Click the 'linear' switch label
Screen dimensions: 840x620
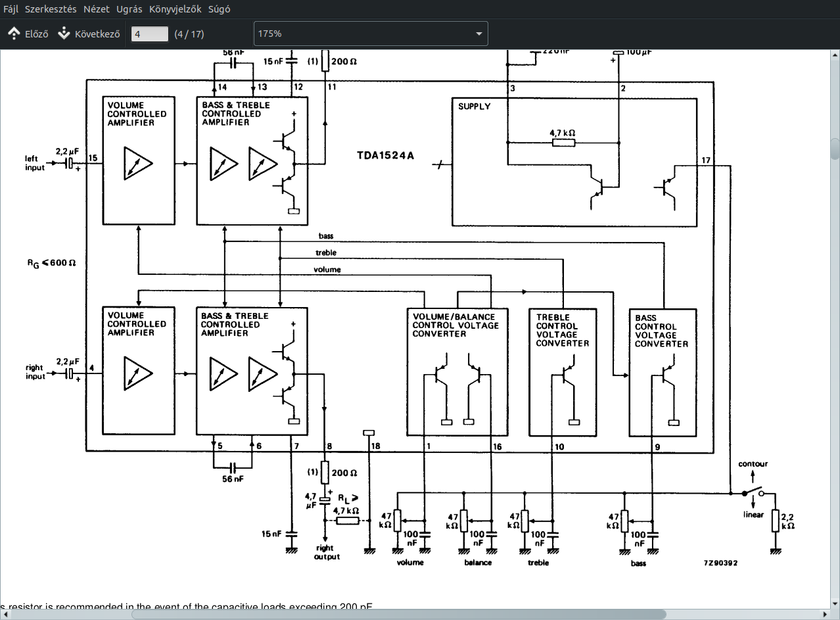pos(753,515)
